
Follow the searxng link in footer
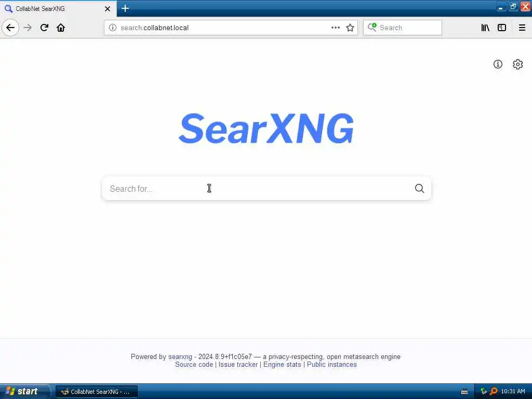click(180, 356)
